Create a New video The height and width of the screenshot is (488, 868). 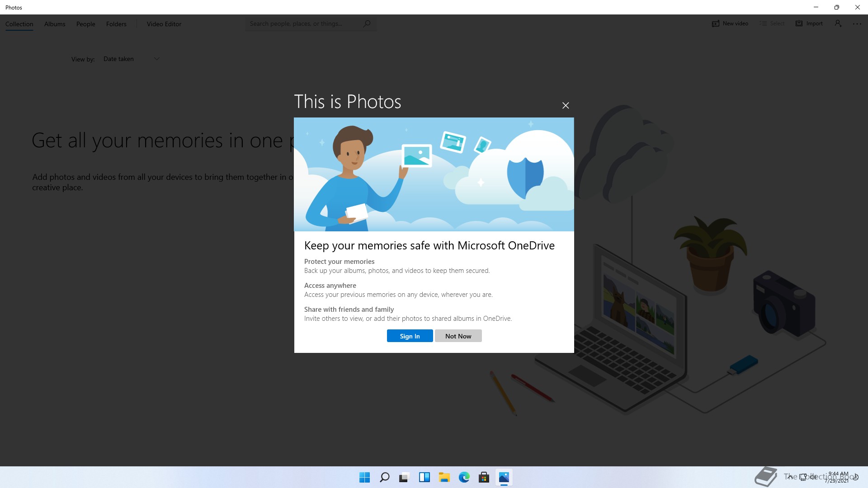(x=730, y=23)
